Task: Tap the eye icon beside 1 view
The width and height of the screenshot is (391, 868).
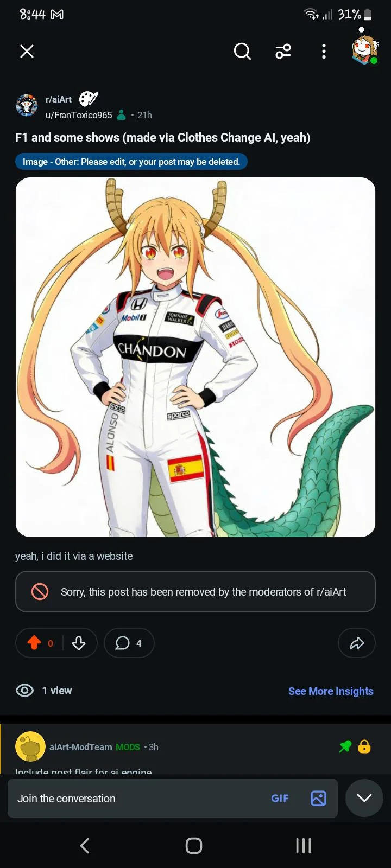Action: pyautogui.click(x=24, y=691)
